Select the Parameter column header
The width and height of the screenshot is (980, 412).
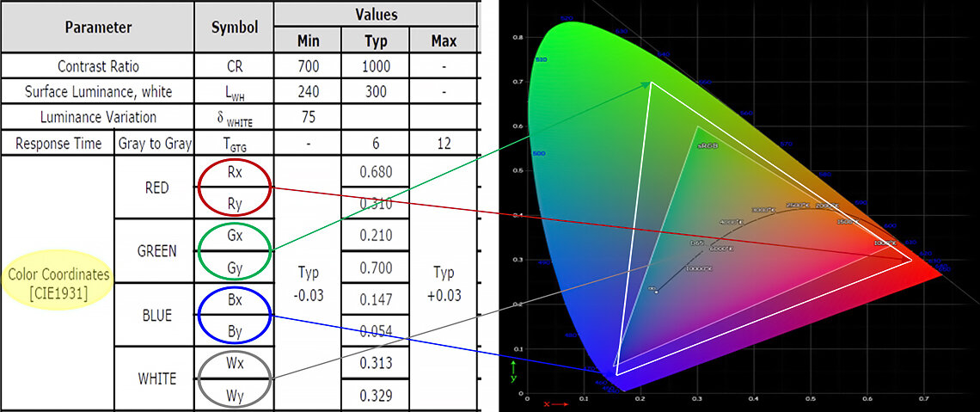(98, 27)
